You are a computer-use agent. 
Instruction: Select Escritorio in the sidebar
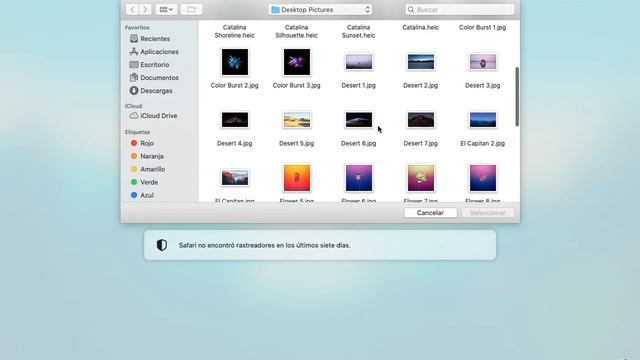coord(149,65)
